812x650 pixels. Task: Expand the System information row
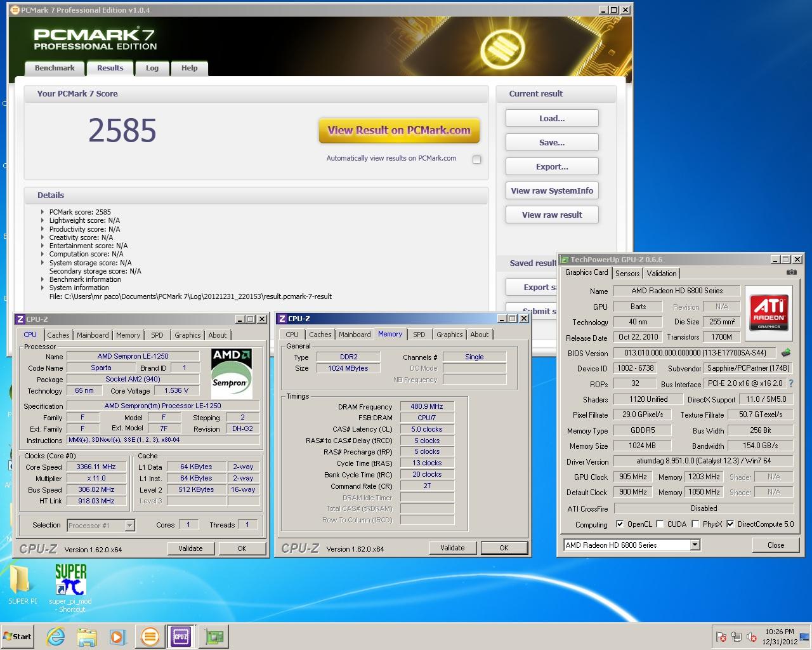(43, 288)
